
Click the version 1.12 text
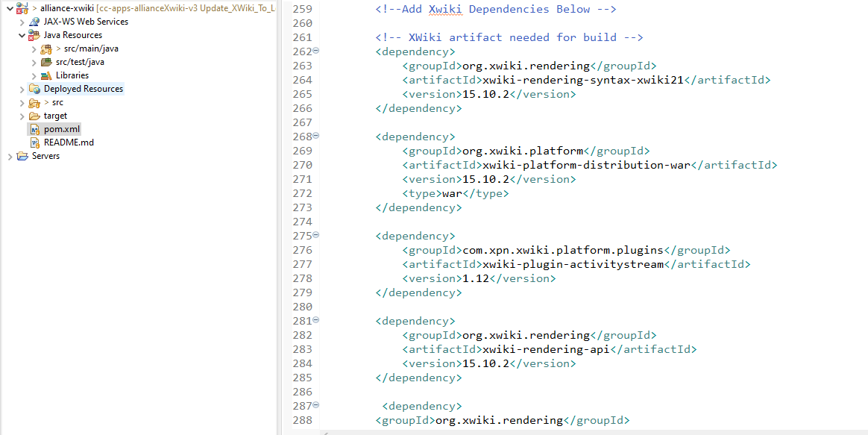(476, 279)
